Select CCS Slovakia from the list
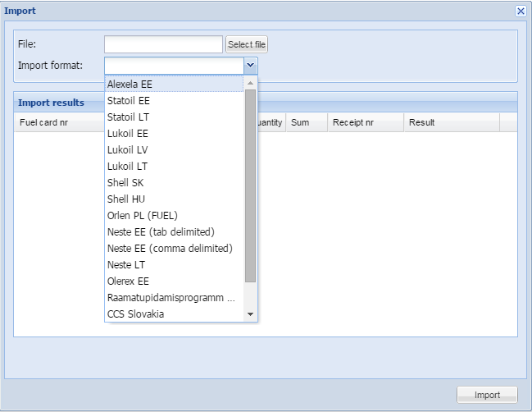The image size is (532, 412). tap(135, 314)
